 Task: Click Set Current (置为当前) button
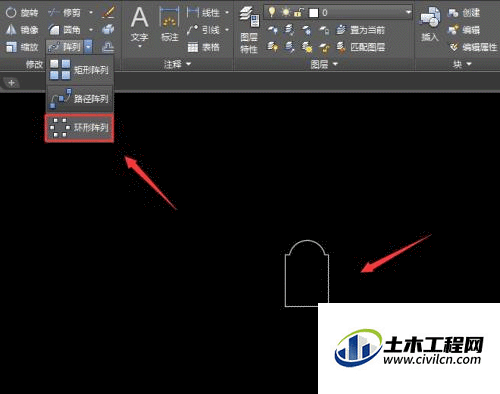pos(360,30)
